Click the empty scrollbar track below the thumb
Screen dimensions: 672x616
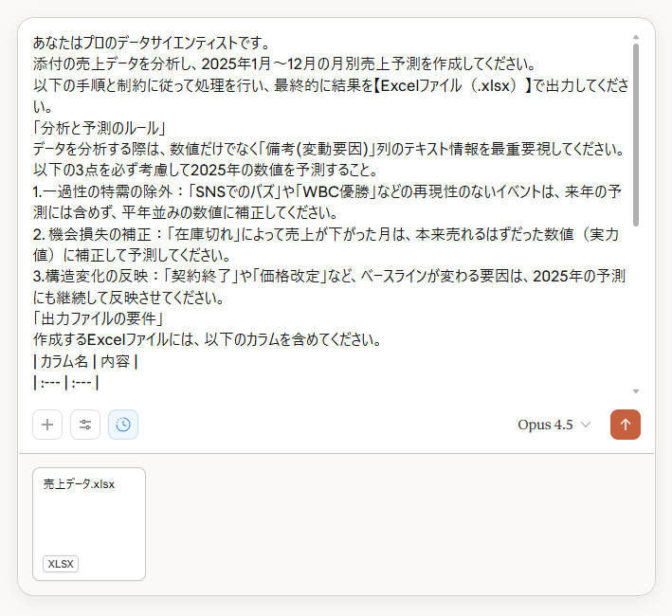pos(636,306)
